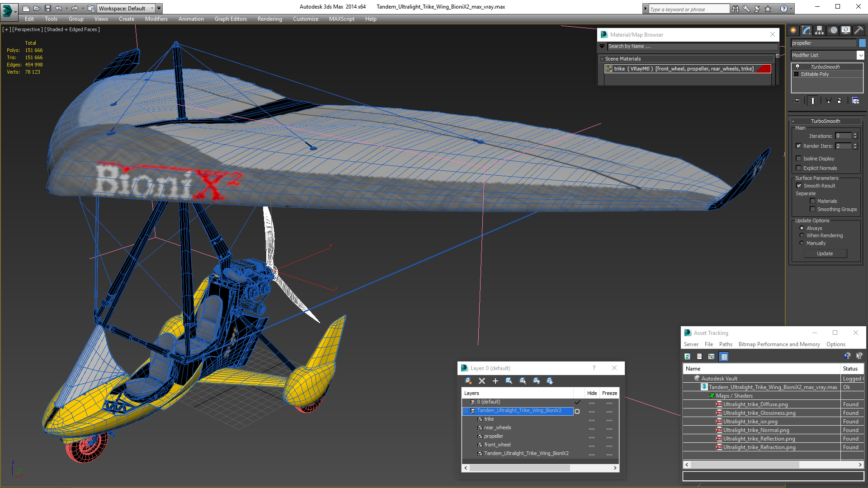Click Shaded + Edged Faces viewport label
Viewport: 868px width, 488px height.
[72, 29]
